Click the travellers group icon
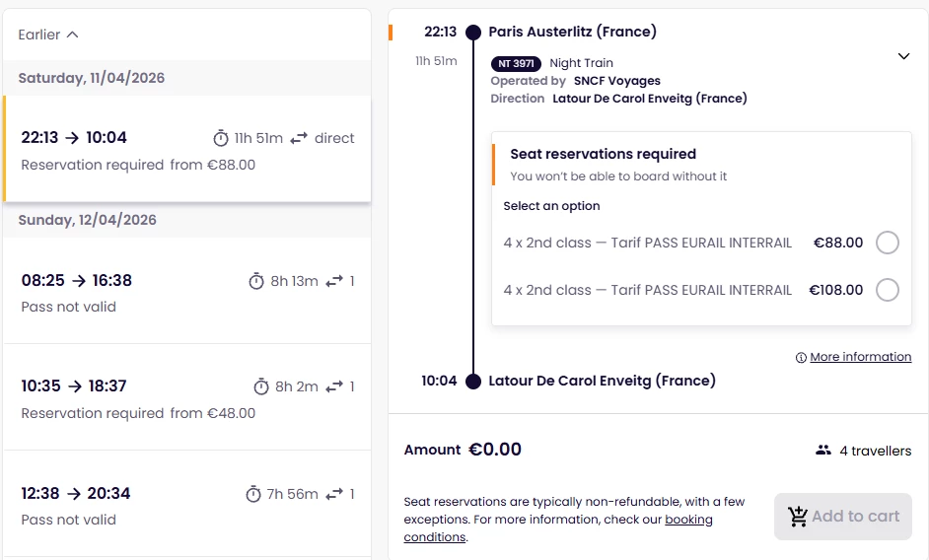 click(823, 451)
